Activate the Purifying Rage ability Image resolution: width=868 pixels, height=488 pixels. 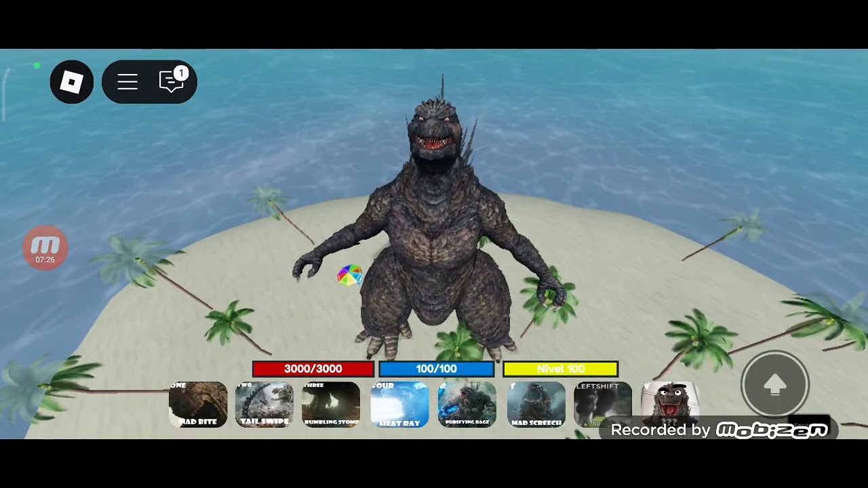(x=467, y=405)
